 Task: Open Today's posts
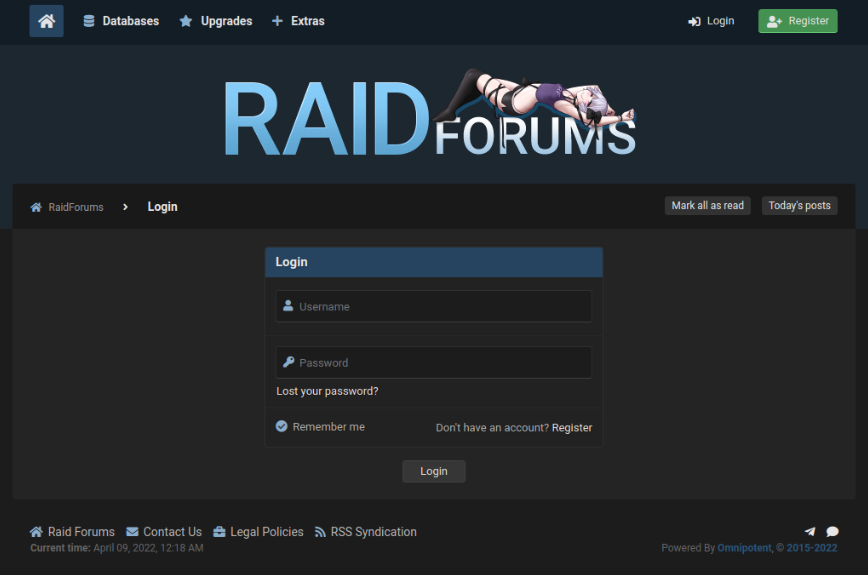[x=799, y=206]
